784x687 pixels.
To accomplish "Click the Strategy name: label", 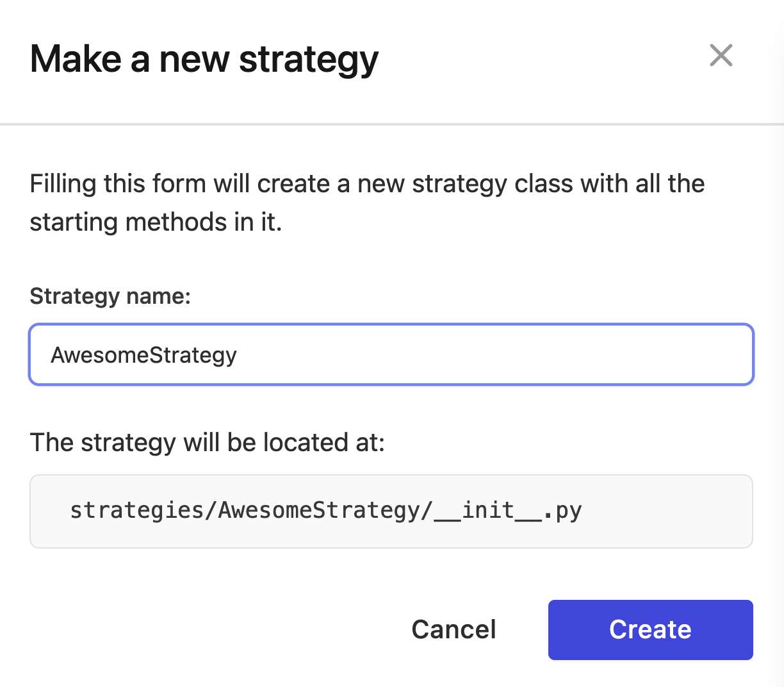I will tap(110, 296).
